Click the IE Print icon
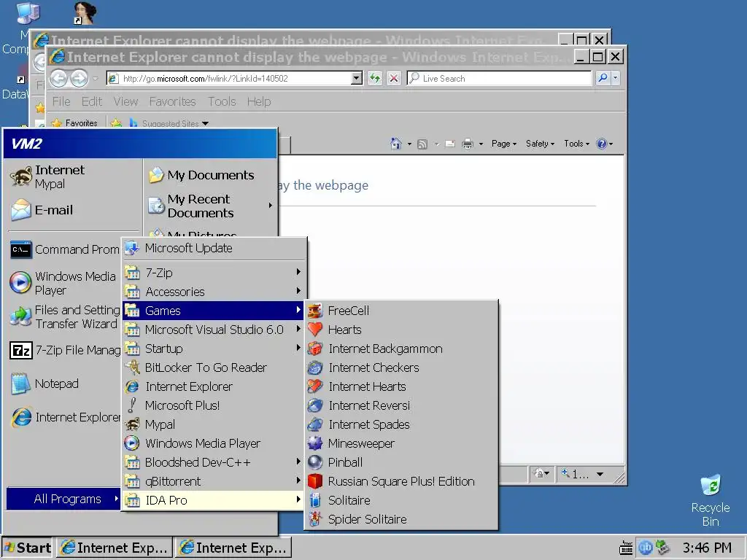This screenshot has height=560, width=747. (468, 144)
